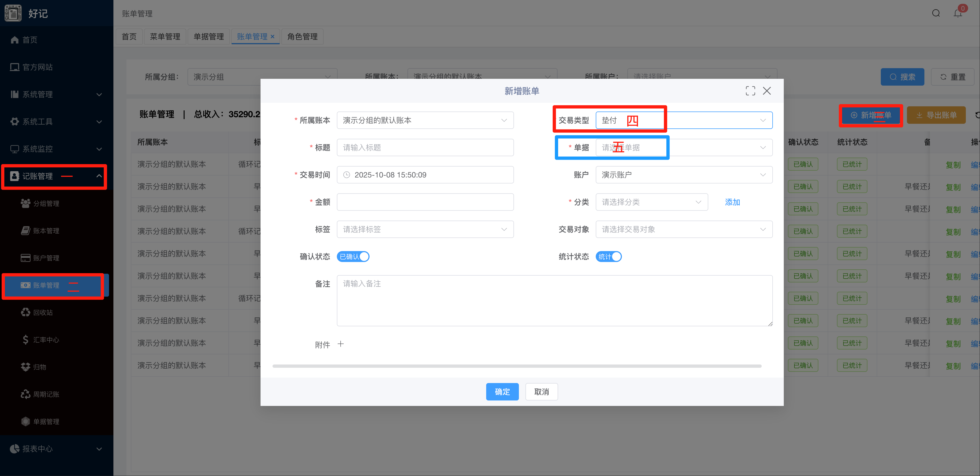Open the 请选择标签 tag dropdown
Viewport: 980px width, 476px height.
(x=425, y=230)
